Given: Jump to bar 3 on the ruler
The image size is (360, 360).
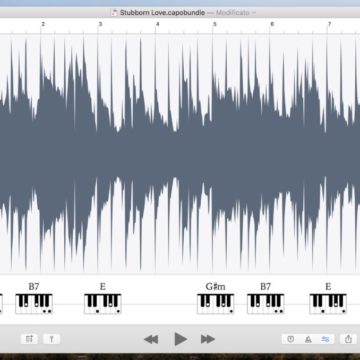Looking at the screenshot, I should pos(100,24).
